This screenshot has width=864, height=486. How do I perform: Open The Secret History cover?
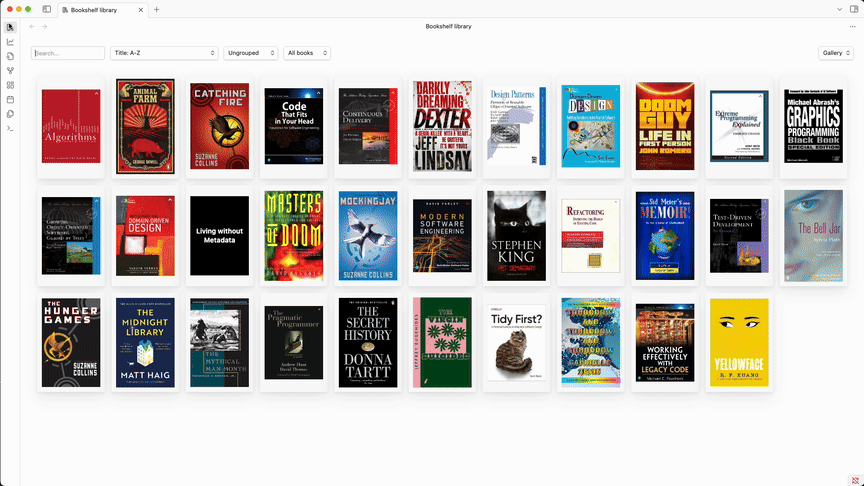tap(368, 343)
